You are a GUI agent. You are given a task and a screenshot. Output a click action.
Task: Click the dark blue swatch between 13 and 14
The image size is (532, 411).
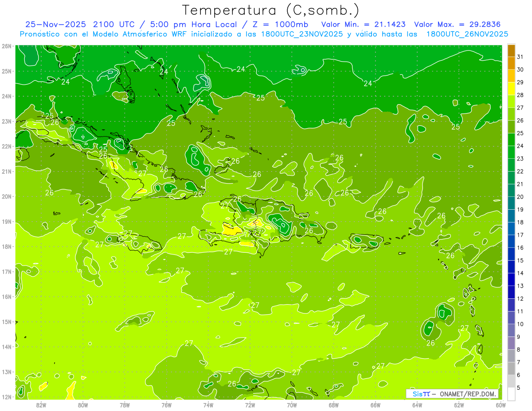click(x=511, y=279)
